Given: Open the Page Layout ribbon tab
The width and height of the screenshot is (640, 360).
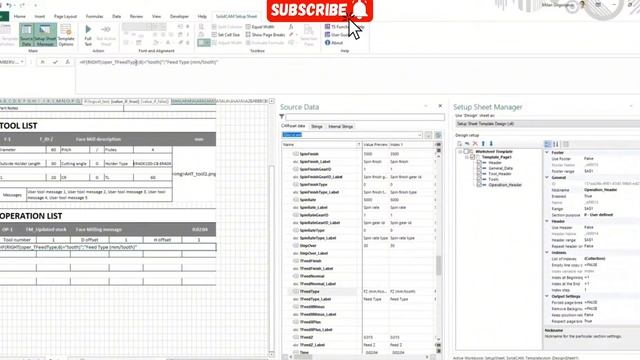Looking at the screenshot, I should pos(65,16).
